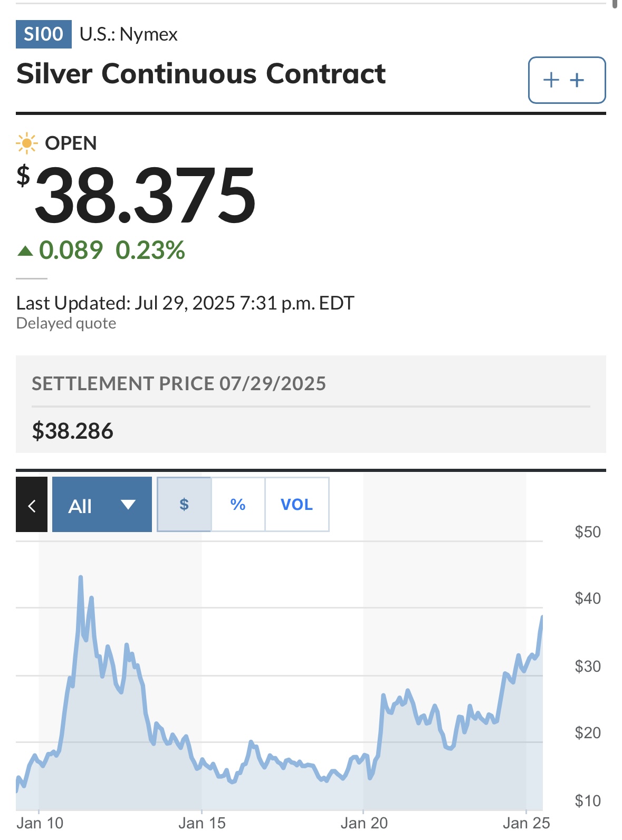Select the Settlement Price 07/29/2025 header
The height and width of the screenshot is (840, 622).
click(179, 383)
